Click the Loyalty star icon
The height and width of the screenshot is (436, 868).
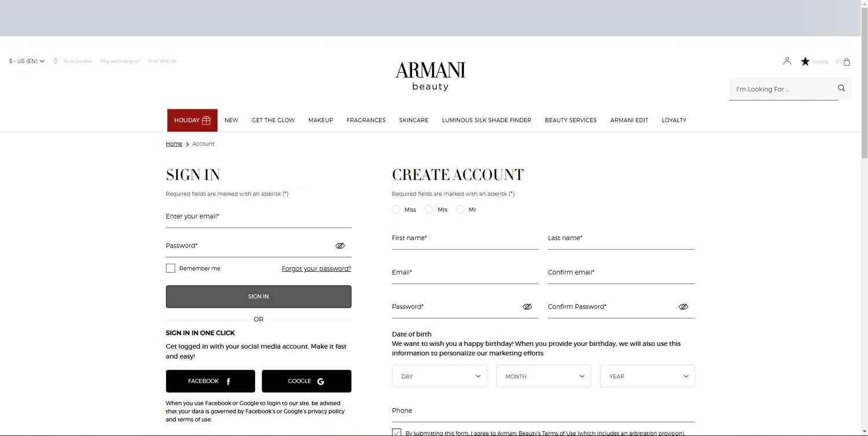point(805,61)
